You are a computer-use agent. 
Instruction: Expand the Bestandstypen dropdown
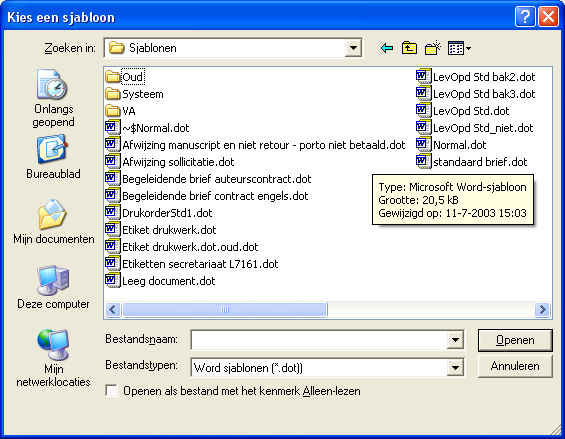455,368
